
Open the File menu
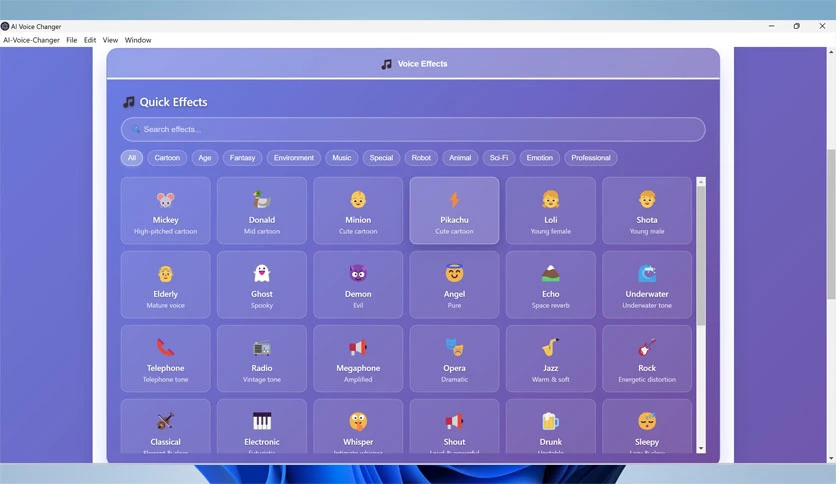[71, 40]
